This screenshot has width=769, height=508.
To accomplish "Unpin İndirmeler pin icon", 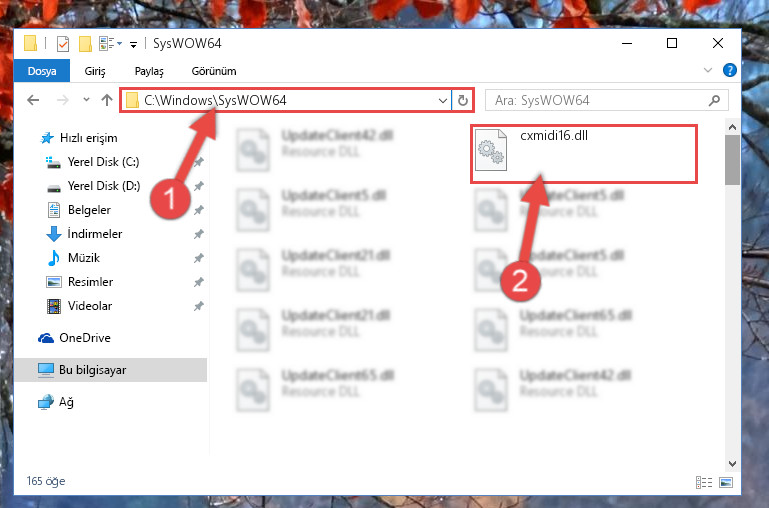I will tap(198, 234).
